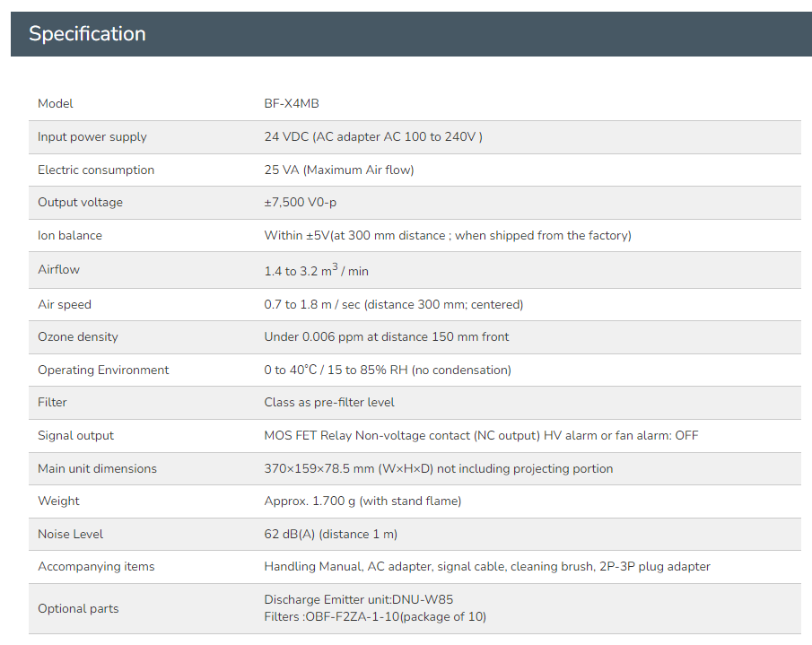Click the 25 VA Maximum Air flow text
The width and height of the screenshot is (812, 645).
(339, 170)
